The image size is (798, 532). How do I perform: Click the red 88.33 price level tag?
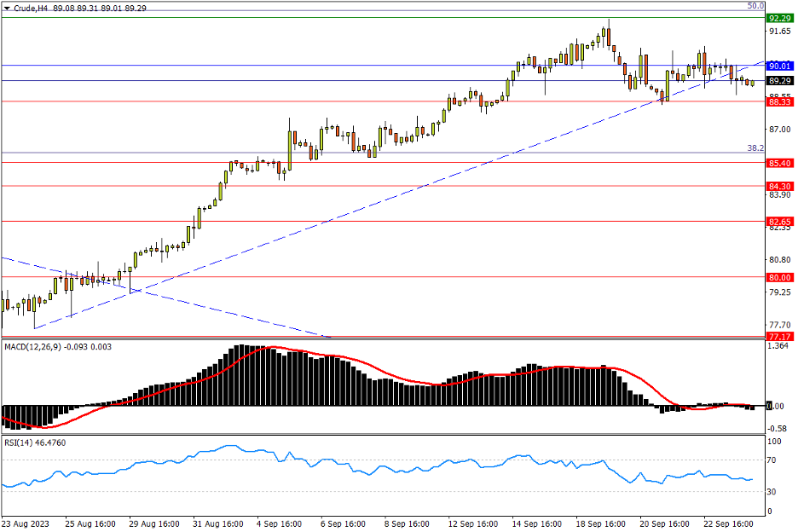point(778,101)
